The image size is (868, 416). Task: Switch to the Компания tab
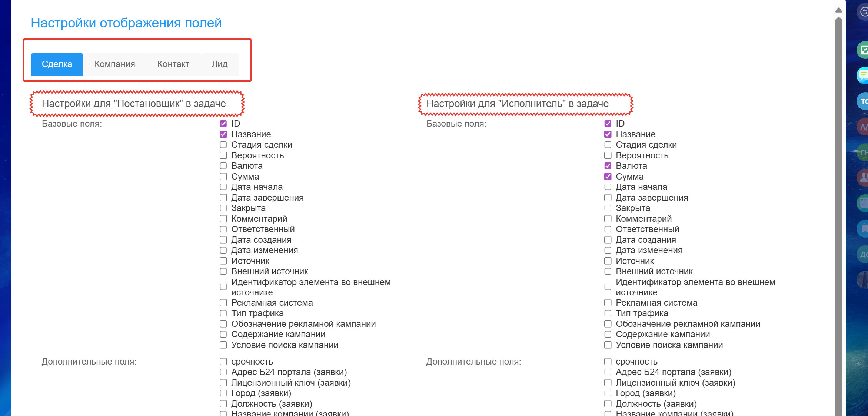pos(114,64)
